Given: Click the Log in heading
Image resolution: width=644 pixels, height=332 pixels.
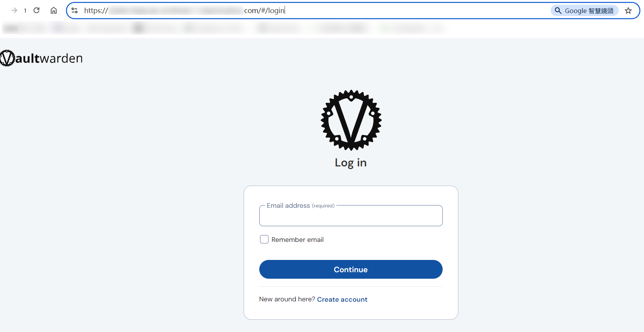Looking at the screenshot, I should pyautogui.click(x=351, y=163).
